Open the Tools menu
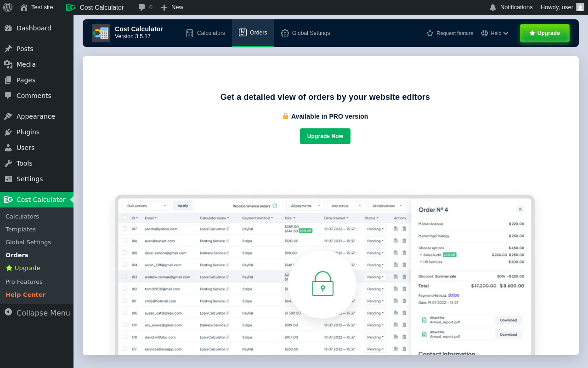Viewport: 588px width, 368px height. (x=37, y=163)
